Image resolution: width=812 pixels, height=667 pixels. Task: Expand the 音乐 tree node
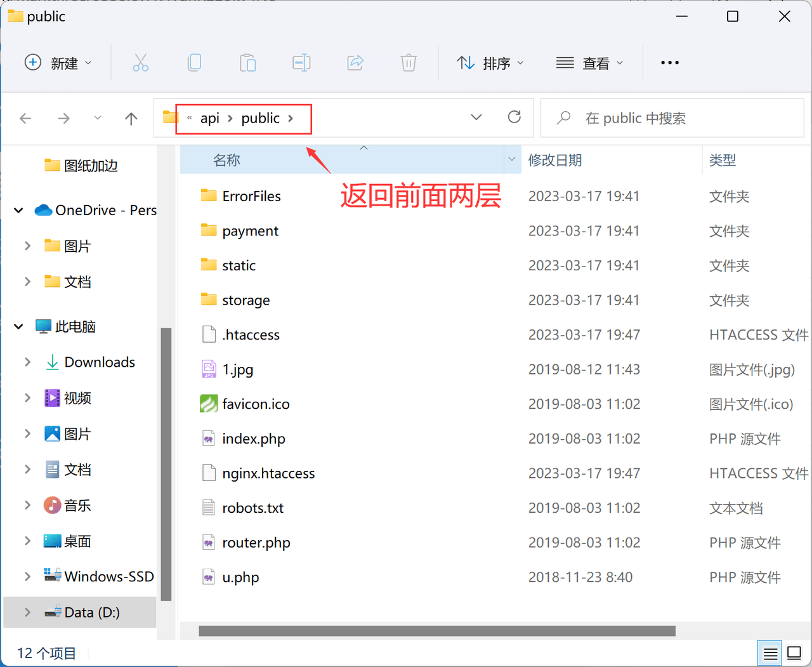coord(27,505)
